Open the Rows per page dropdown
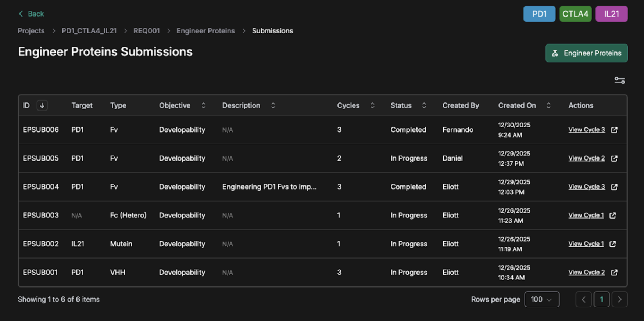This screenshot has height=321, width=644. click(541, 299)
